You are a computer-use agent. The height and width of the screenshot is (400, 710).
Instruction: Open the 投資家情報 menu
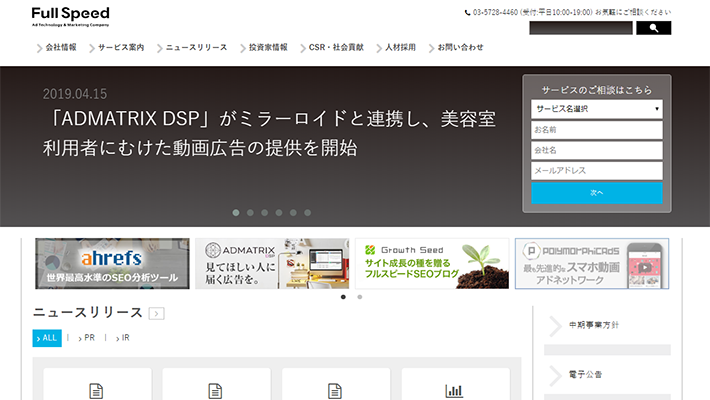tap(268, 48)
